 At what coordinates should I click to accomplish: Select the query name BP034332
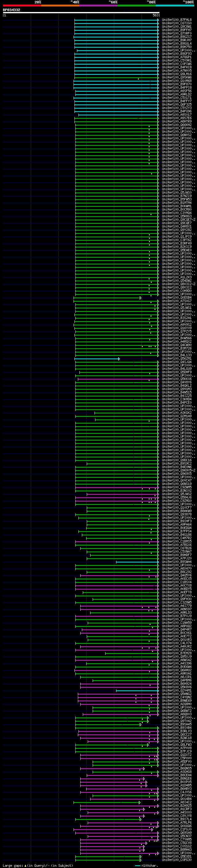click(x=11, y=10)
